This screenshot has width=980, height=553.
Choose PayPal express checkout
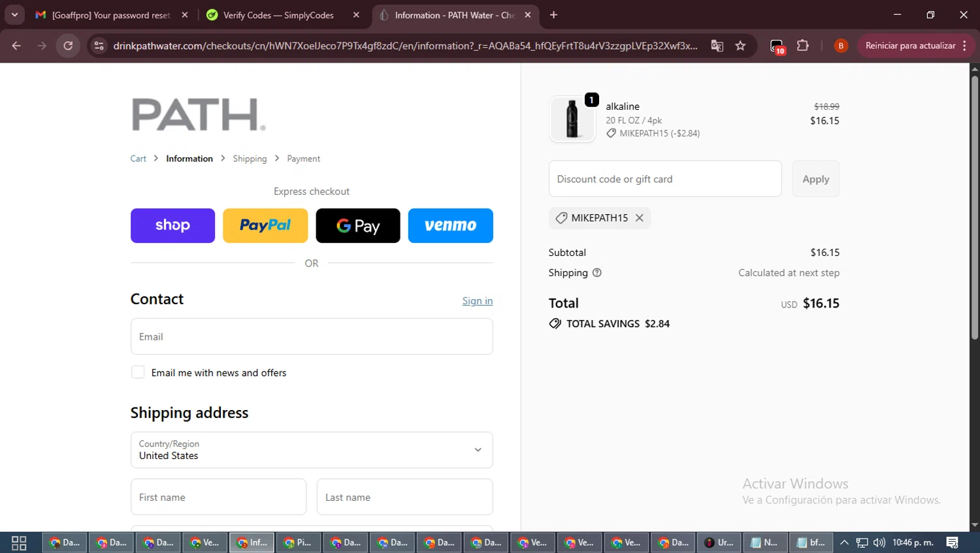tap(265, 225)
